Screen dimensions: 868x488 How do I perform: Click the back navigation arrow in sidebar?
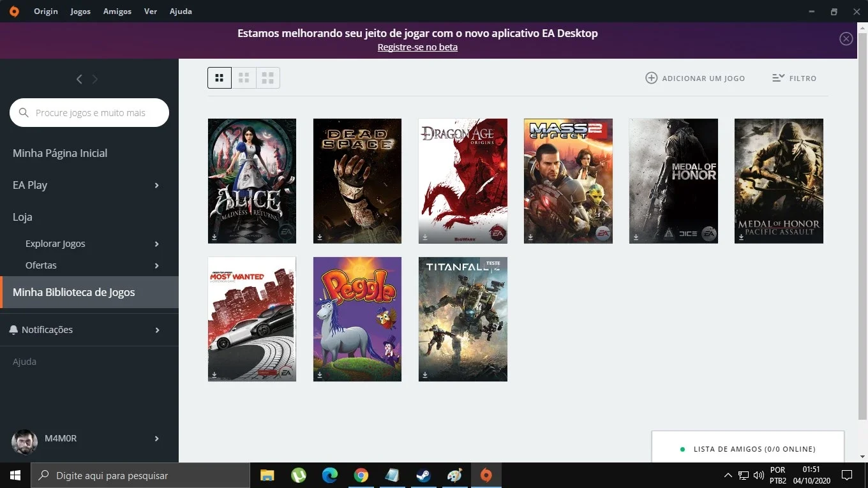point(79,79)
